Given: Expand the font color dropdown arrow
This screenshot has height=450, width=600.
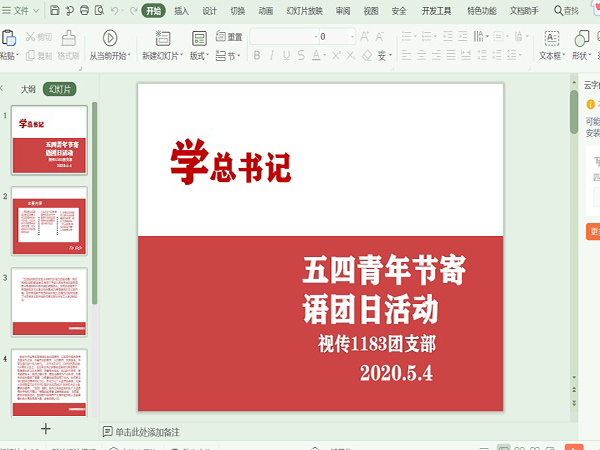Looking at the screenshot, I should pyautogui.click(x=324, y=56).
